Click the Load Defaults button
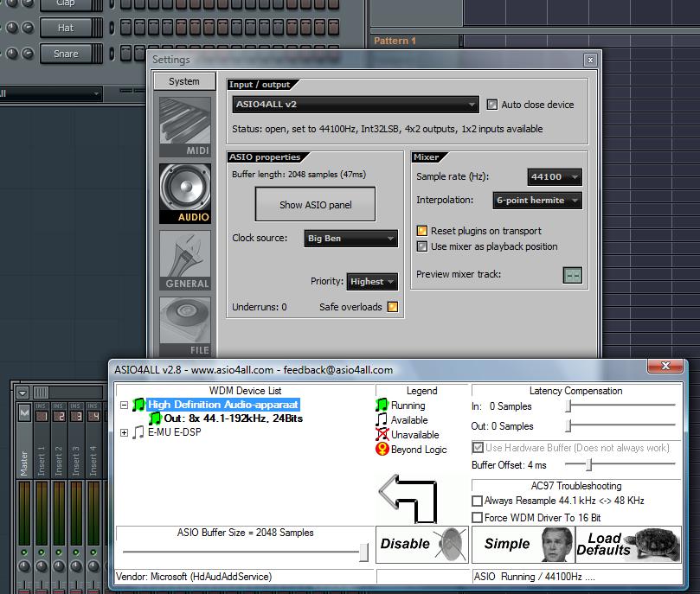The width and height of the screenshot is (700, 594). 628,544
